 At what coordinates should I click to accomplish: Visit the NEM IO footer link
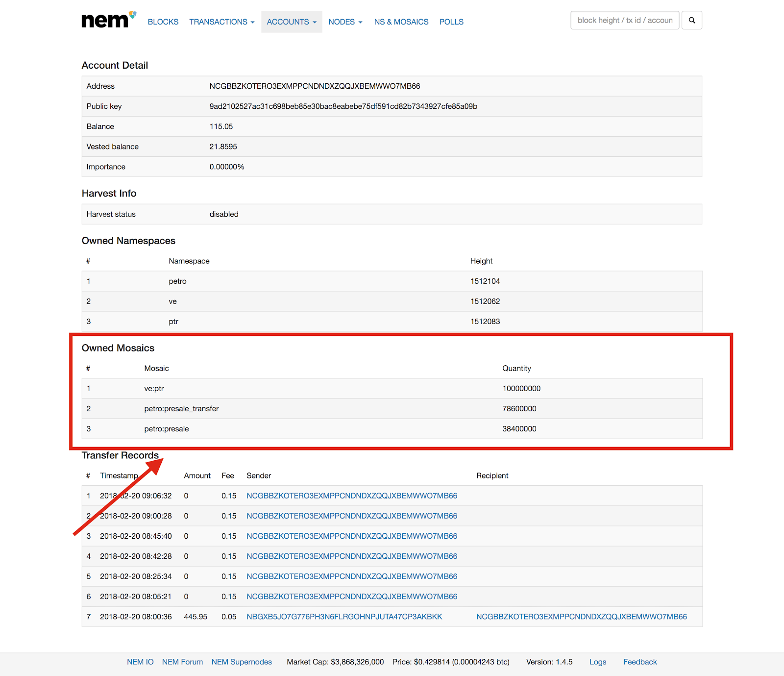tap(140, 662)
